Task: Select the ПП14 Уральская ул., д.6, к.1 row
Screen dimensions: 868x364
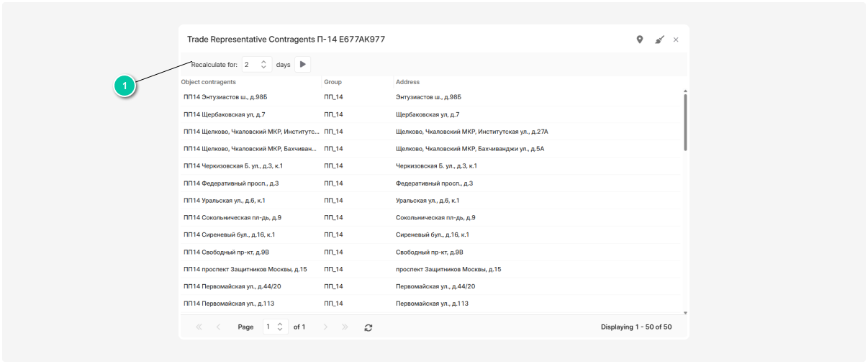Action: pos(225,201)
